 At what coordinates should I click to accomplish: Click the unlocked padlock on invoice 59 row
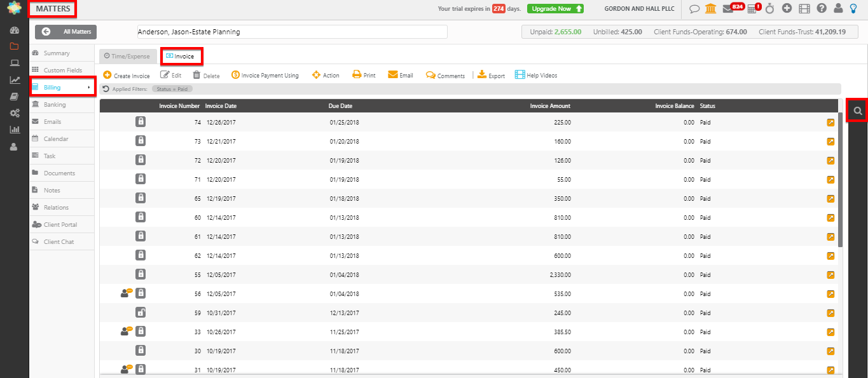click(141, 312)
